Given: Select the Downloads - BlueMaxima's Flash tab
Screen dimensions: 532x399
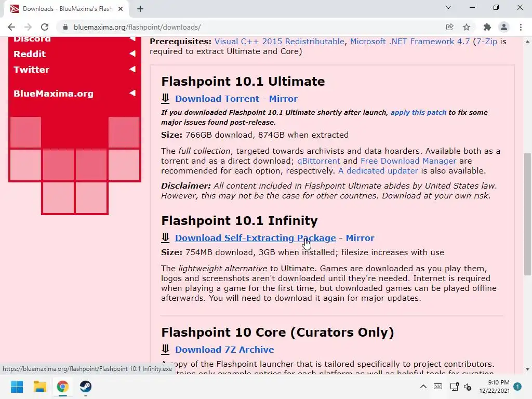Looking at the screenshot, I should [66, 9].
